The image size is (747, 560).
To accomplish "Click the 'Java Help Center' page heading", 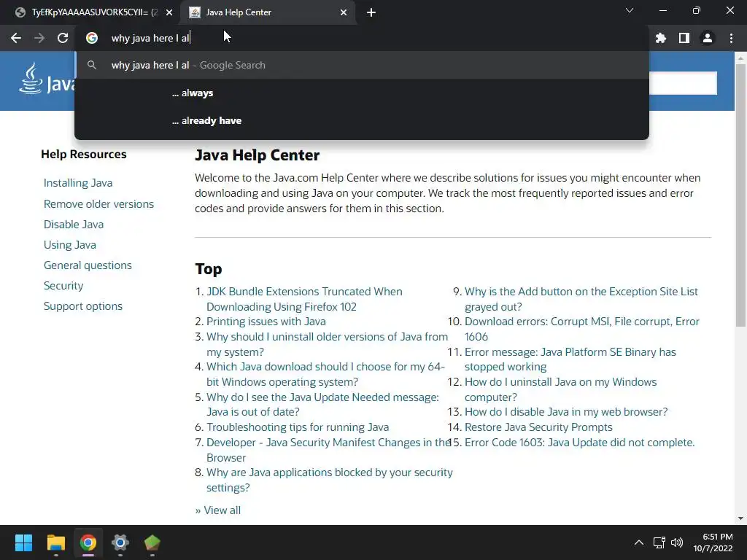I will pyautogui.click(x=258, y=155).
